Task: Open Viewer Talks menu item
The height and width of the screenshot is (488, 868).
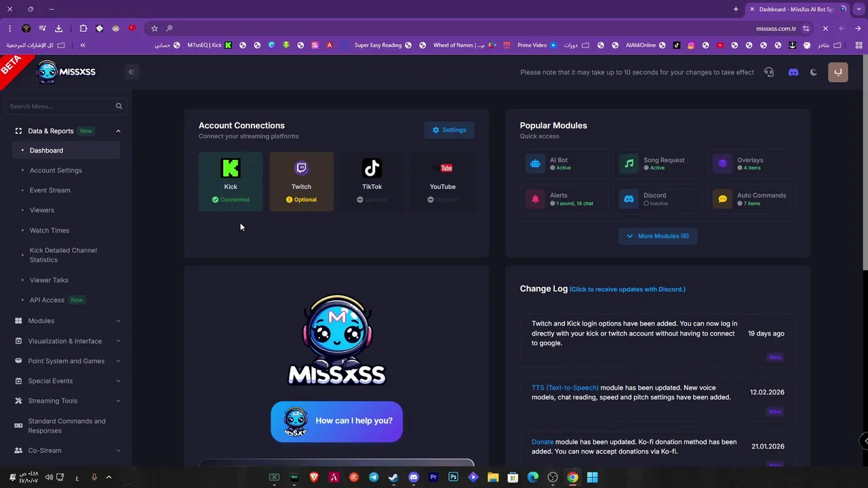Action: tap(49, 280)
